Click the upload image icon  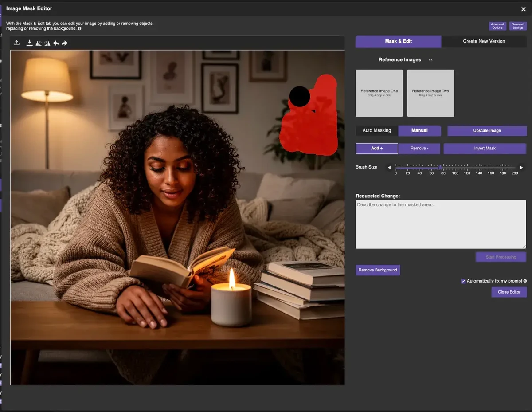click(16, 43)
